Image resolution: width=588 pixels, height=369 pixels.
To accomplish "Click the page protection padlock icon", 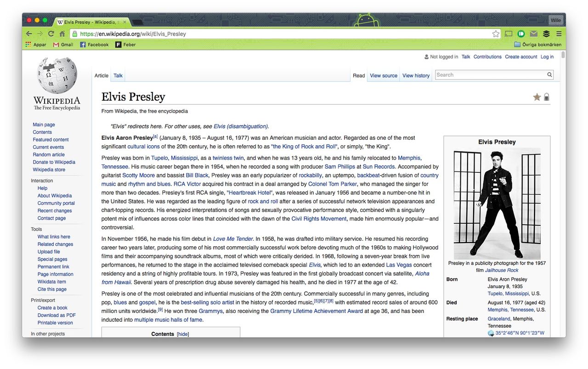I will [x=546, y=97].
